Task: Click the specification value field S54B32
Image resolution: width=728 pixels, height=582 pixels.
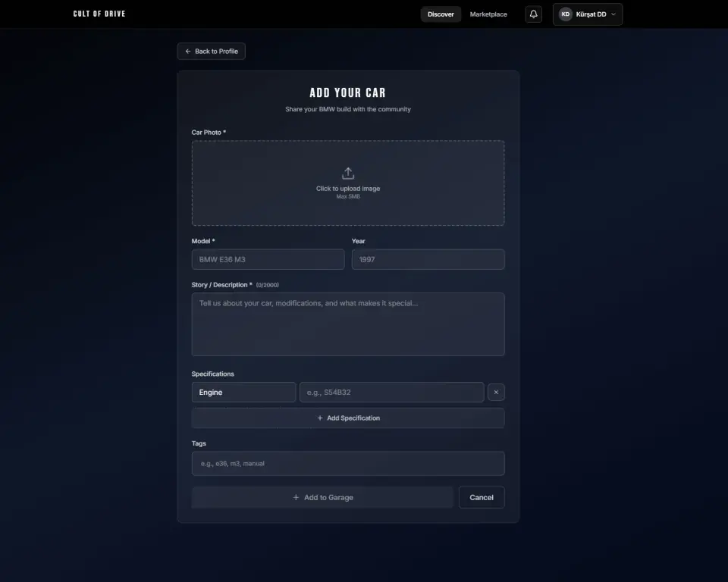Action: [x=391, y=393]
